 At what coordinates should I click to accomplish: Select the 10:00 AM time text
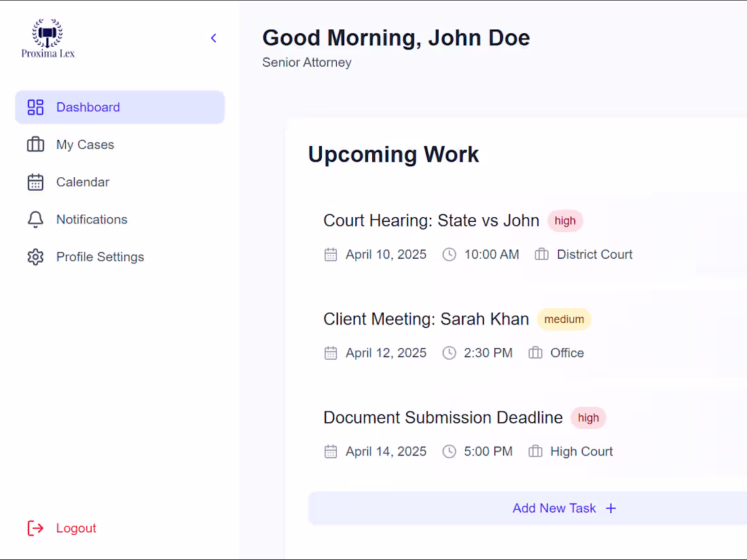point(492,255)
